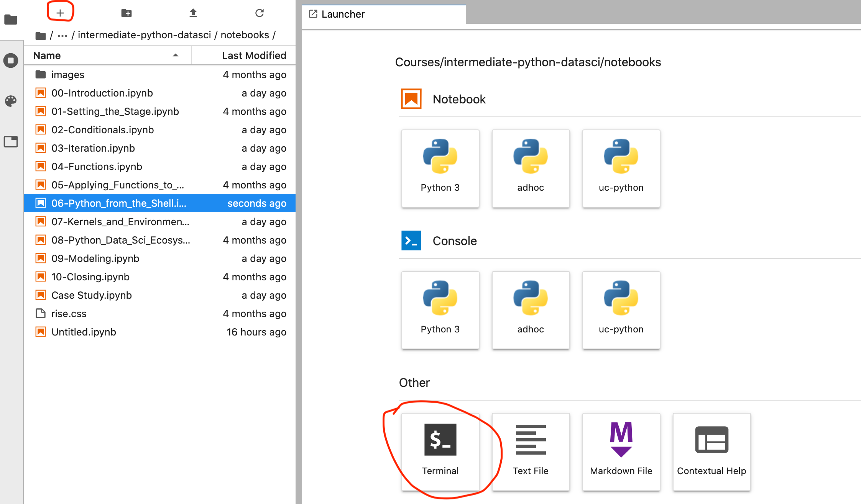
Task: Select 06-Python_from_the_Shell notebook
Action: (159, 203)
